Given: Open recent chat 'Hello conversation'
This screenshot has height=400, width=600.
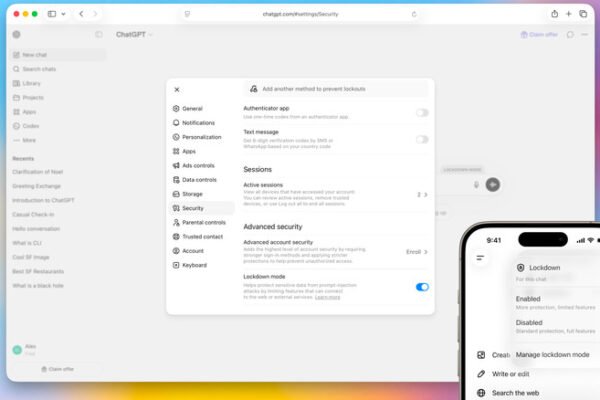Looking at the screenshot, I should click(x=36, y=229).
